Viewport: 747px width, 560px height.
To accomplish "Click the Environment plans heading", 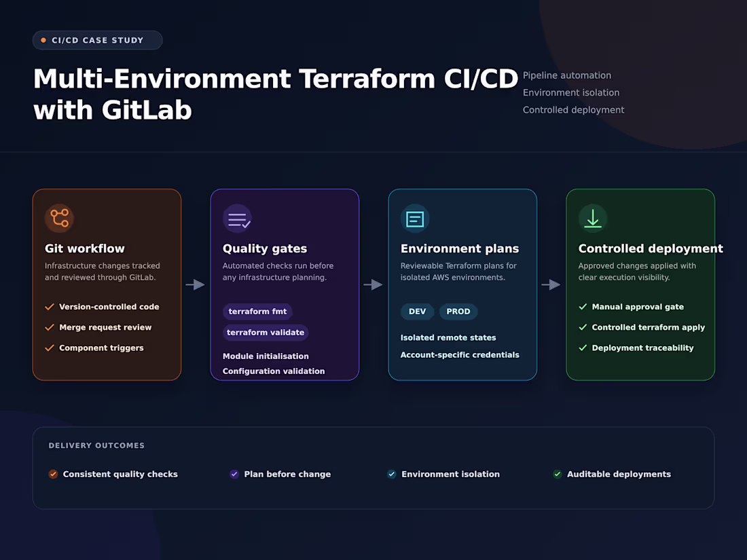I will (x=460, y=248).
